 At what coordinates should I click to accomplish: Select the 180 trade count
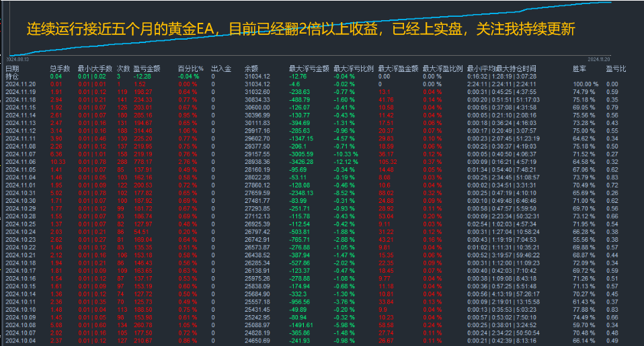122,116
